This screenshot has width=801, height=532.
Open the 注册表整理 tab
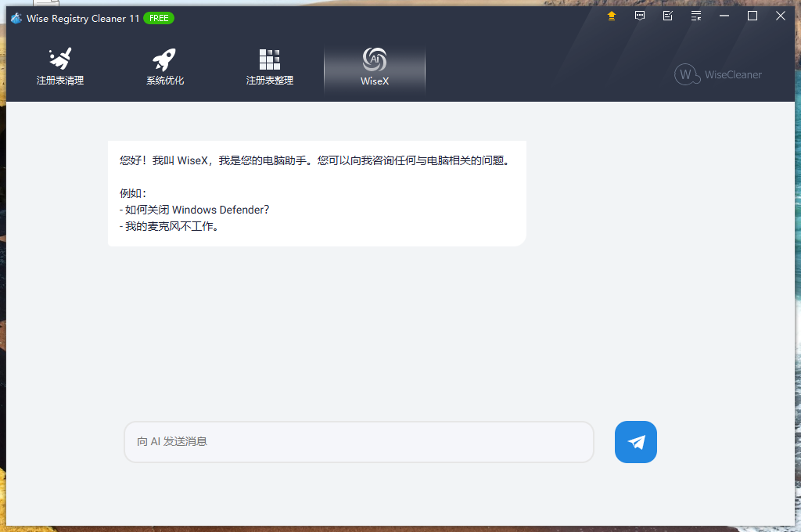[x=269, y=66]
